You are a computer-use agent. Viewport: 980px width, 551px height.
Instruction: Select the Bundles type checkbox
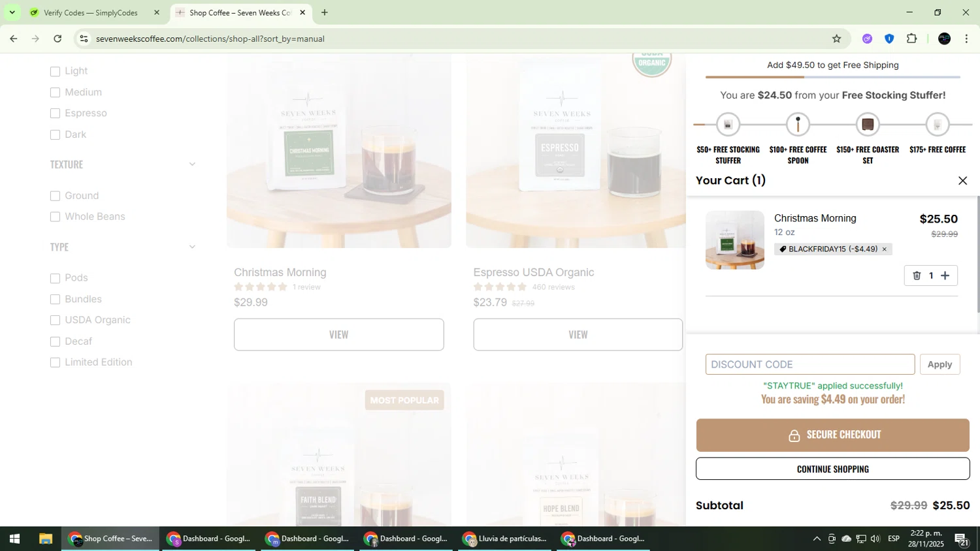55,300
